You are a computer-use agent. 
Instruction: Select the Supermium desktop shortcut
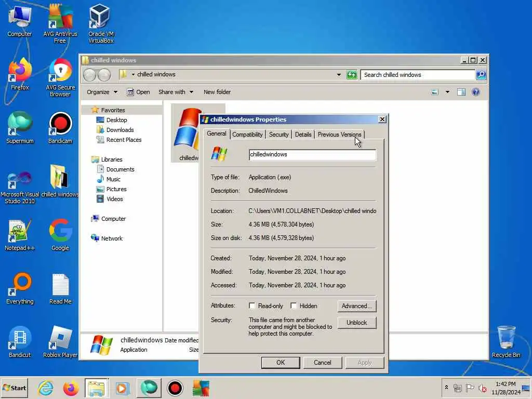pos(20,128)
